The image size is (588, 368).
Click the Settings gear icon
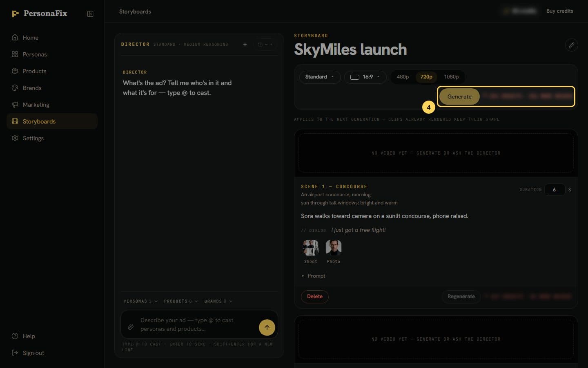coord(15,138)
